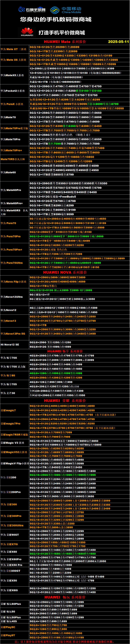Select the 华为 Mate60Pro+ model cell
Viewport: 130px width, 644px height.
click(14, 203)
